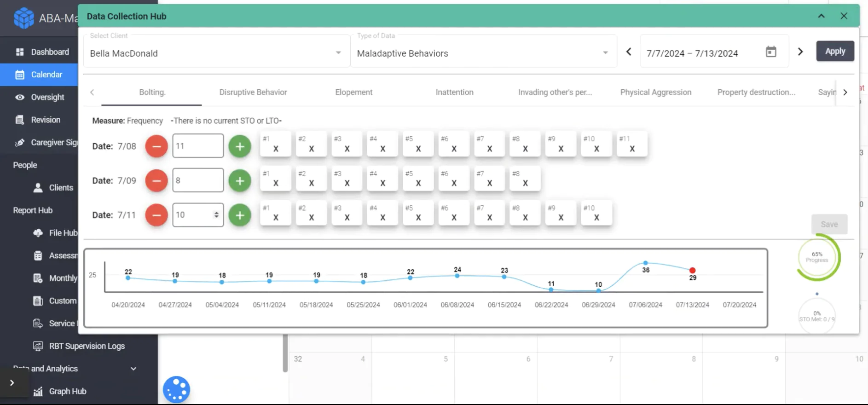
Task: Decrease frequency for 7/08
Action: [x=156, y=146]
